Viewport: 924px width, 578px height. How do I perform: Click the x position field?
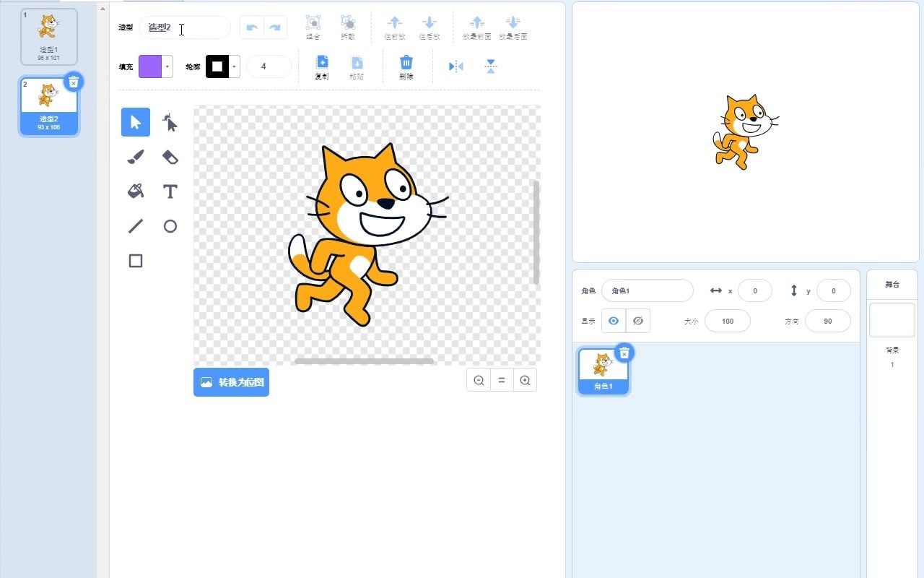[x=755, y=290]
